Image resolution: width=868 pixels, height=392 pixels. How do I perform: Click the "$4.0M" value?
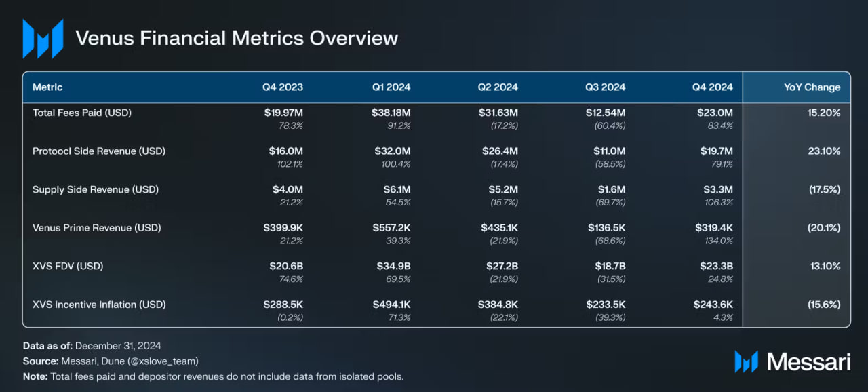[288, 189]
